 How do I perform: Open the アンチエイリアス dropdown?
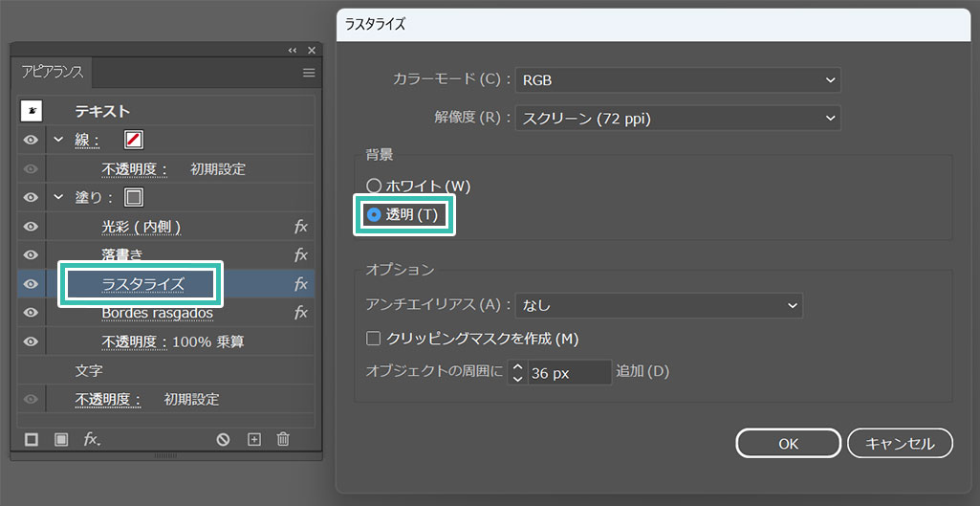(x=658, y=305)
